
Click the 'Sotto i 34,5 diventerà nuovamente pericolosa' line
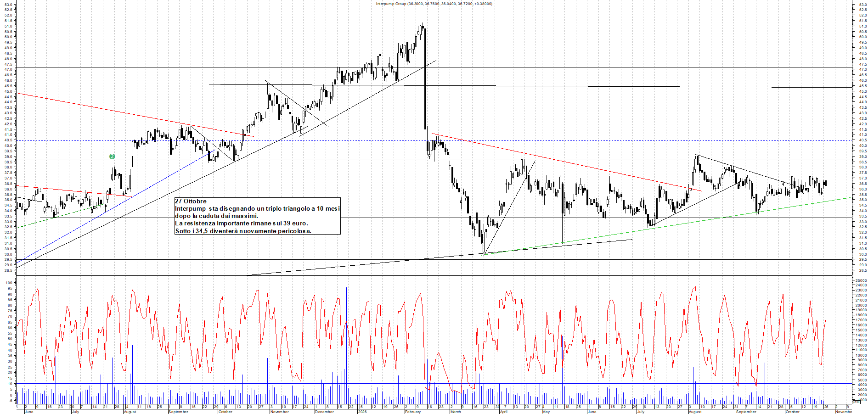point(243,231)
